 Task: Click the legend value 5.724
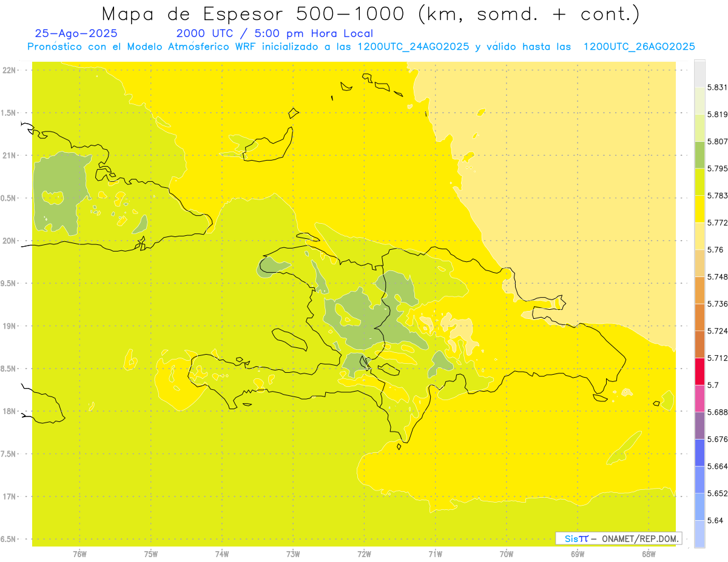717,331
